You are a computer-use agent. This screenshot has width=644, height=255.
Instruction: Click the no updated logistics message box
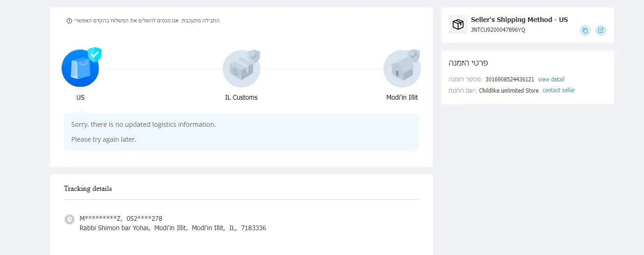coord(241,132)
